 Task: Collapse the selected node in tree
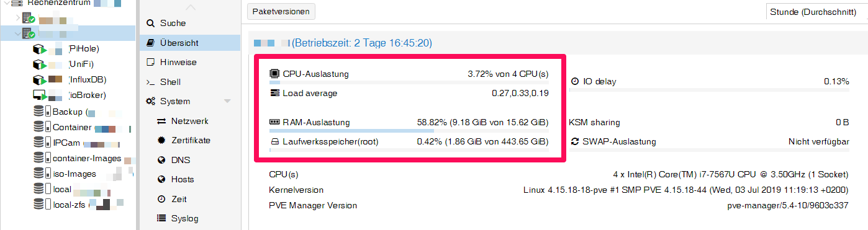(18, 33)
